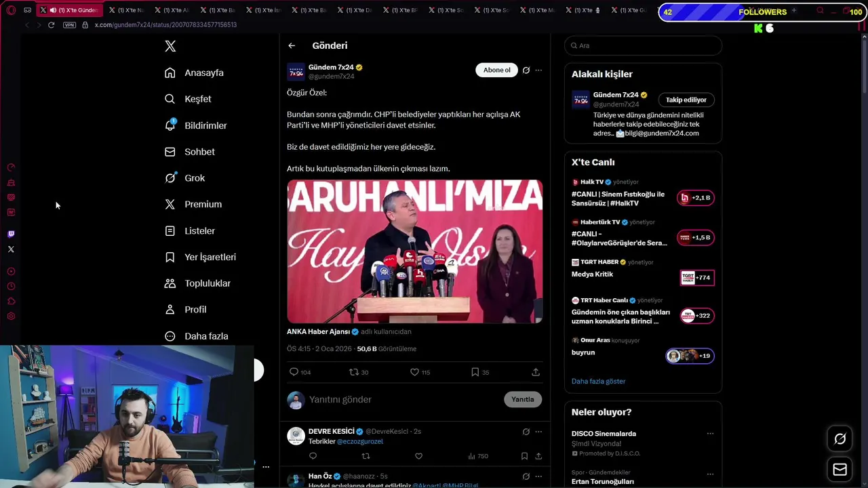
Task: Open Listeler in the X navigation
Action: click(190, 230)
